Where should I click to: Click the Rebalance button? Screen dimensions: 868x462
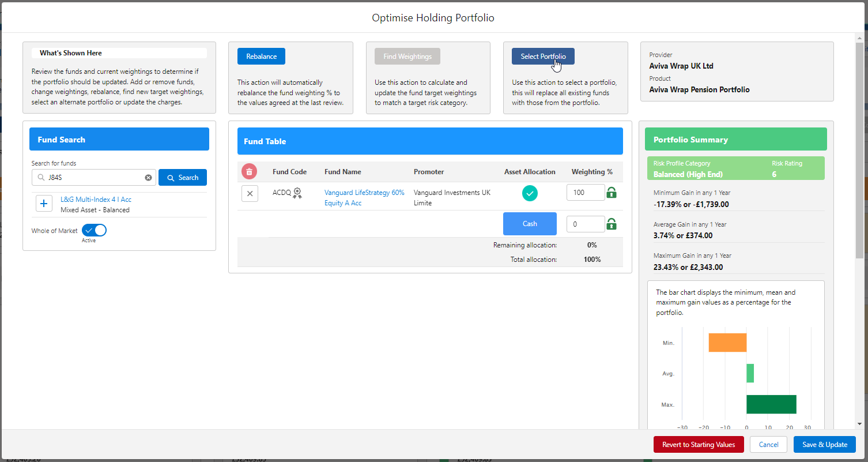pyautogui.click(x=261, y=57)
